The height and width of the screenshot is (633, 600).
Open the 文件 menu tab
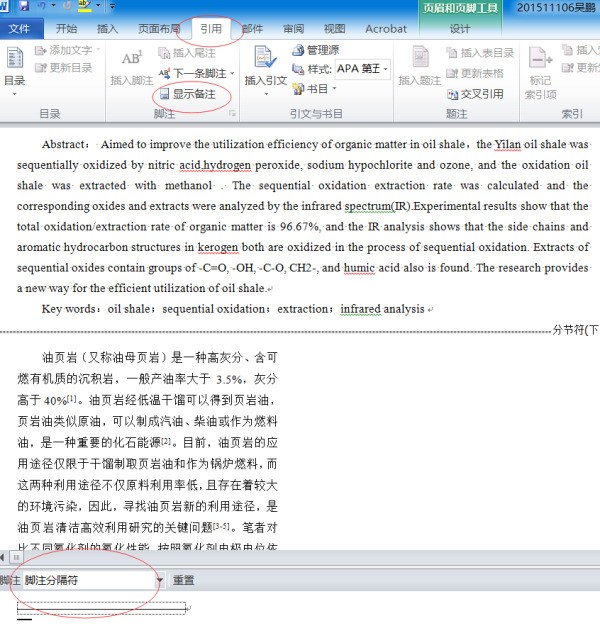(19, 29)
